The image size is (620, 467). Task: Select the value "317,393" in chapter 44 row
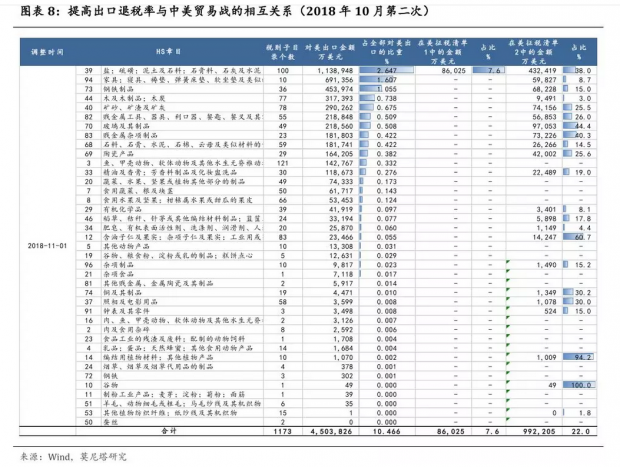coord(339,98)
